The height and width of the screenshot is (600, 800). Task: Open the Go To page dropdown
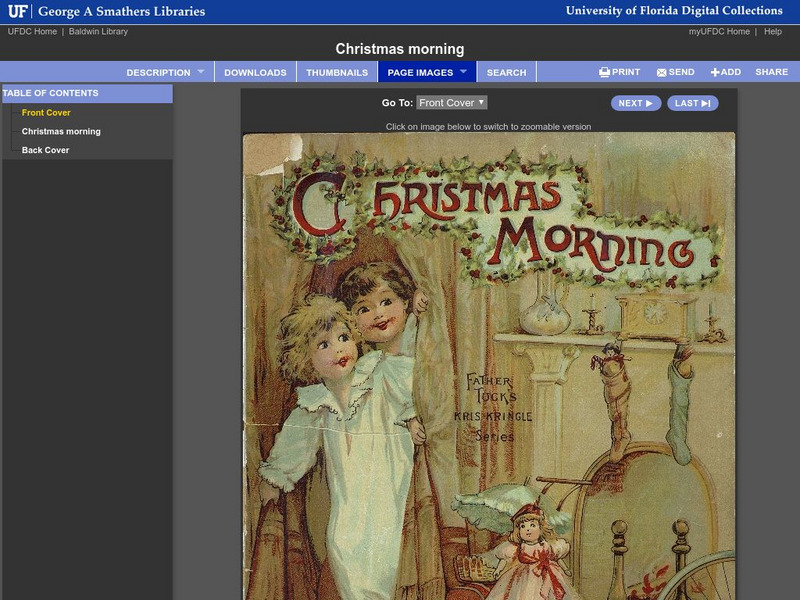[452, 103]
